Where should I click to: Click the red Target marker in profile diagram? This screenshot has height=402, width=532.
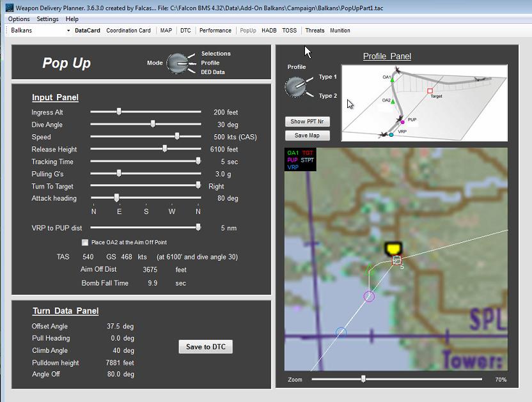point(430,91)
